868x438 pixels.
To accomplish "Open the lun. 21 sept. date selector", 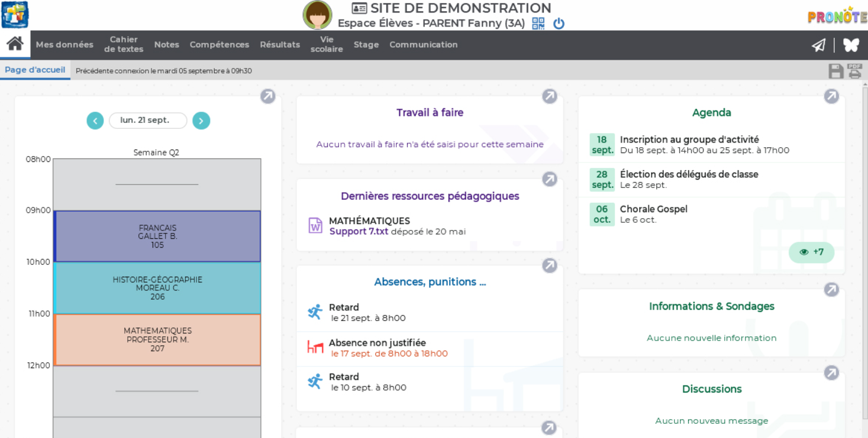I will [148, 121].
